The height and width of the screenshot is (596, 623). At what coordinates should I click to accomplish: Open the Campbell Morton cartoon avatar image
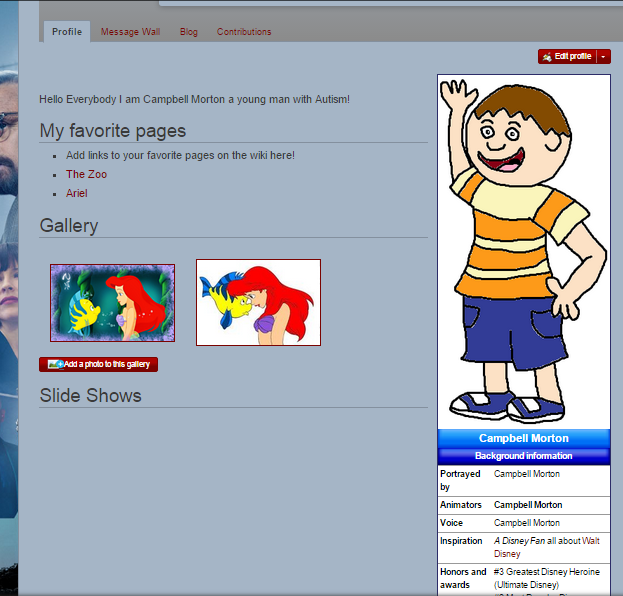pyautogui.click(x=524, y=252)
